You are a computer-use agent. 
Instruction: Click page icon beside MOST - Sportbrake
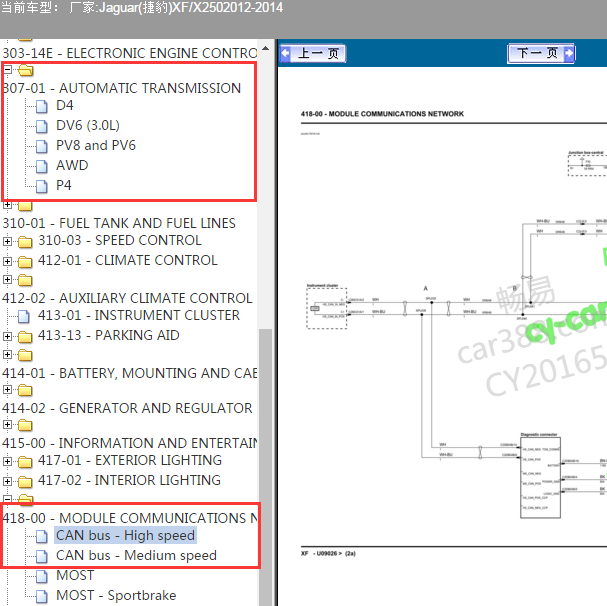pyautogui.click(x=41, y=596)
